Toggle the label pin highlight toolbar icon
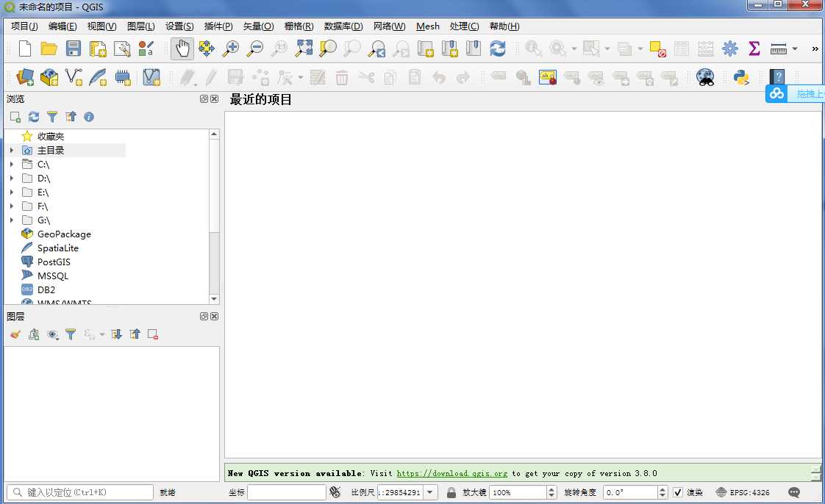The width and height of the screenshot is (825, 504). pos(548,77)
